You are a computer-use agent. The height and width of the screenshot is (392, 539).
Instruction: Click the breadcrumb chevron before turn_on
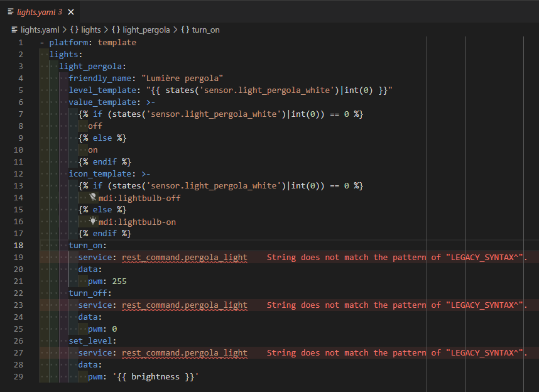(175, 30)
